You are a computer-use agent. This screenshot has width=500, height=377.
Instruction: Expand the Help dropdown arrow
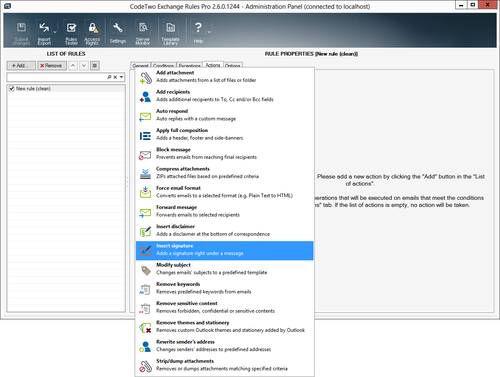click(x=209, y=32)
